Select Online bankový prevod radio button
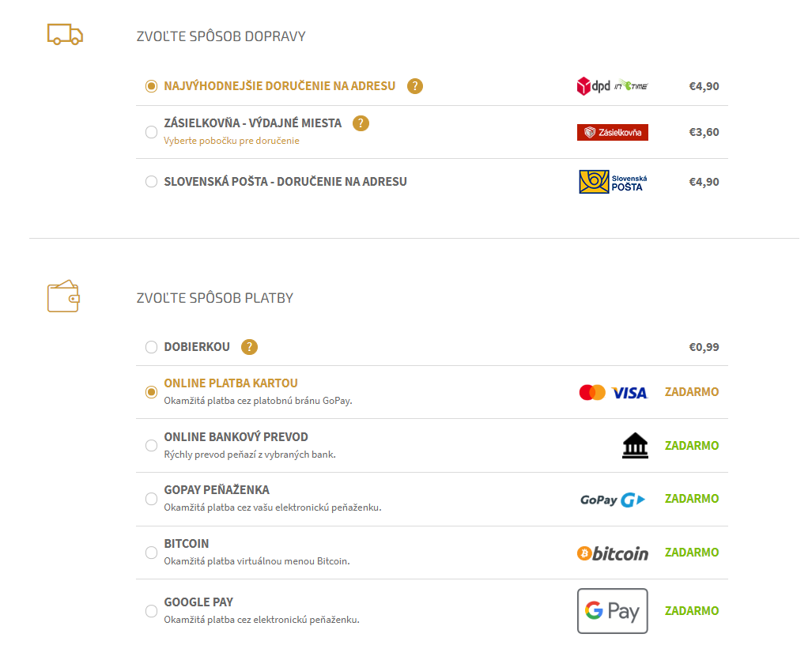The width and height of the screenshot is (812, 649). click(x=151, y=445)
